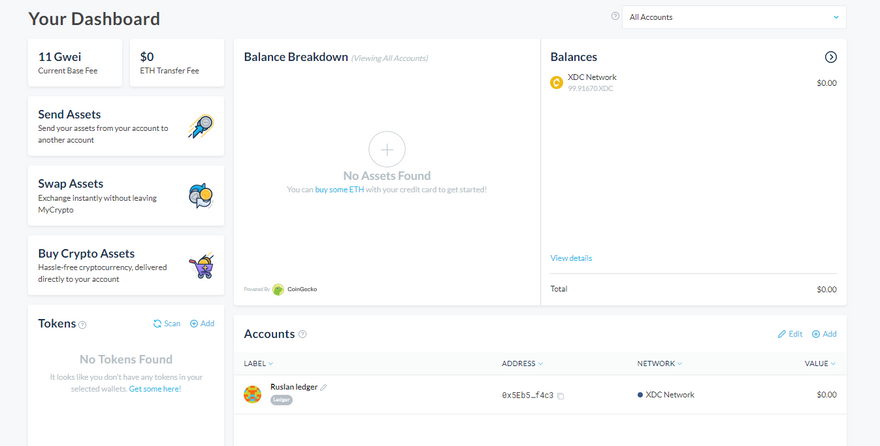The image size is (880, 446).
Task: Click the View details link
Action: coord(571,258)
